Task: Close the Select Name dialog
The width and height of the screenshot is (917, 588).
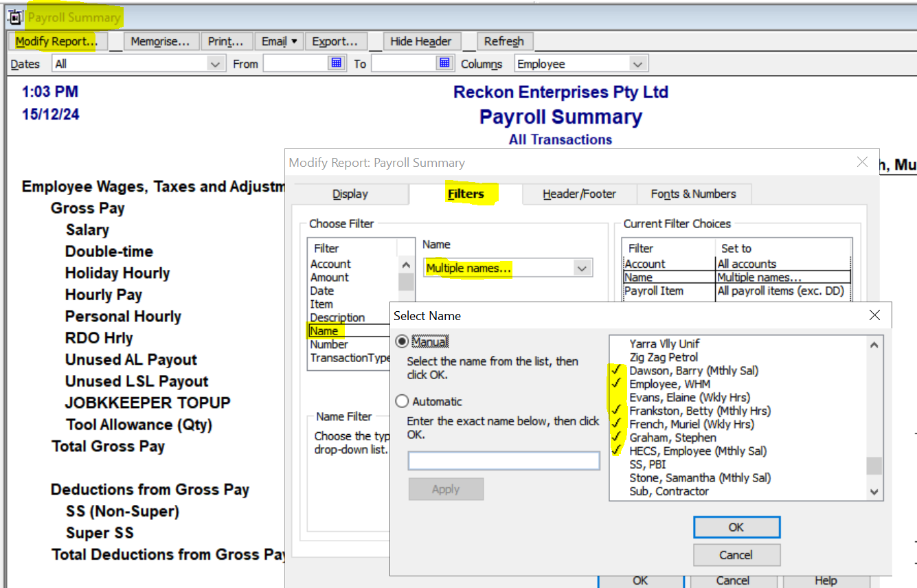Action: [874, 315]
